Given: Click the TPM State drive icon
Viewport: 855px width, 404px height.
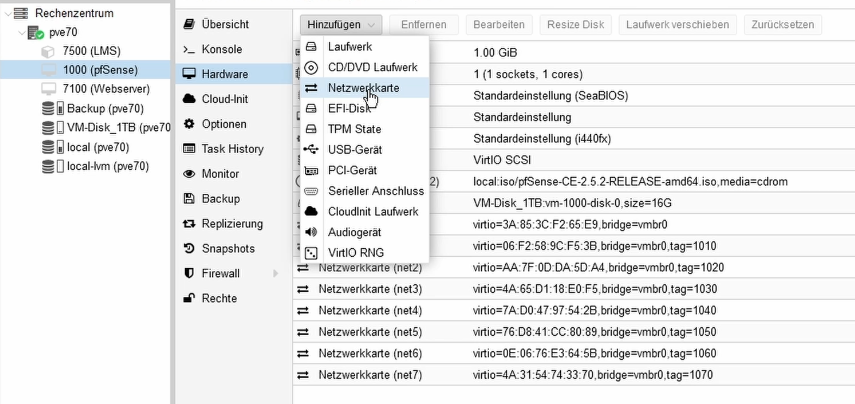Looking at the screenshot, I should pos(311,129).
